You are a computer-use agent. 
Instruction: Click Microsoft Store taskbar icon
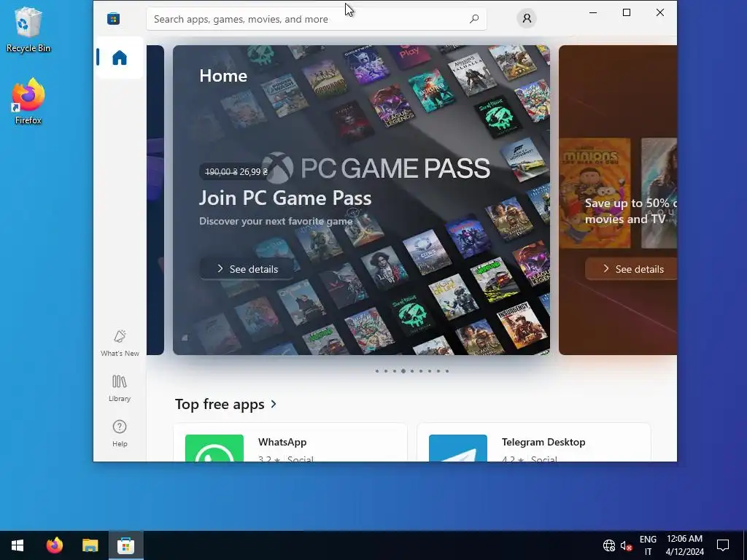click(x=125, y=545)
